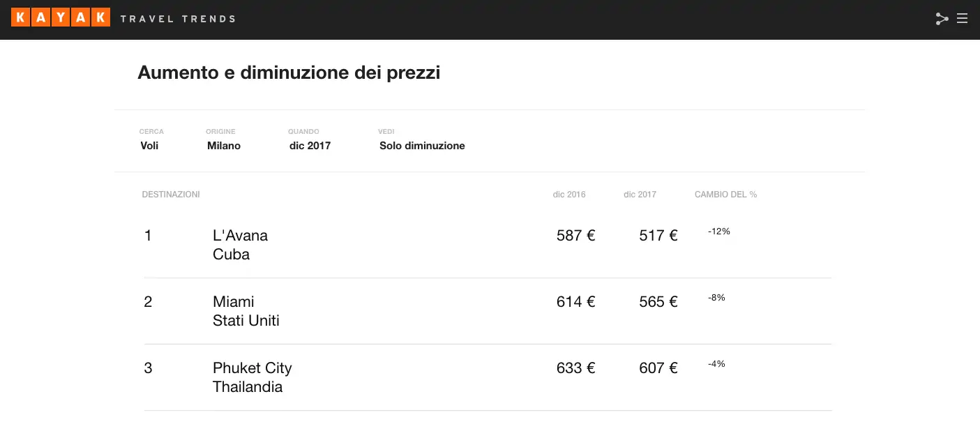Screen dimensions: 980x431
Task: Open the share icon in header
Action: pos(942,19)
